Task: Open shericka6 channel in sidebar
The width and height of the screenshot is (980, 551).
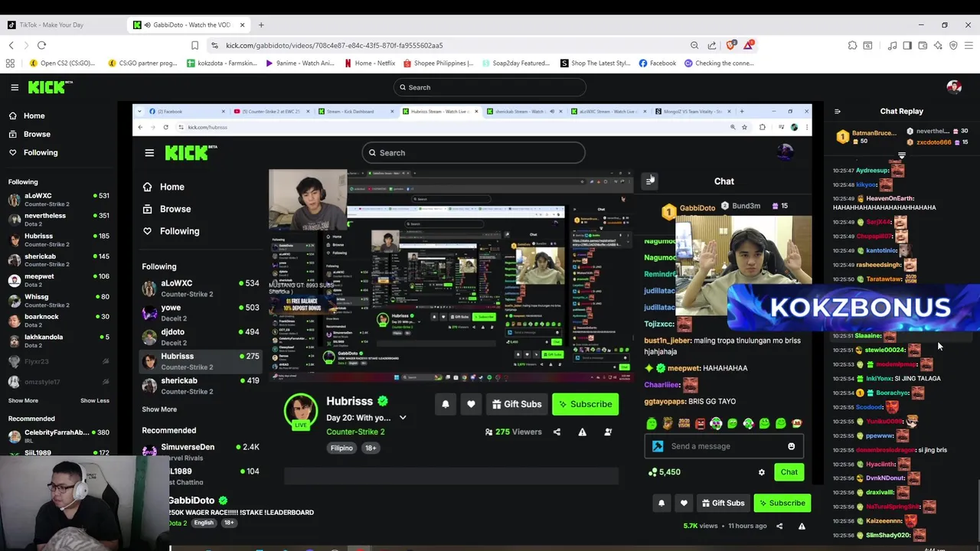Action: pyautogui.click(x=59, y=260)
